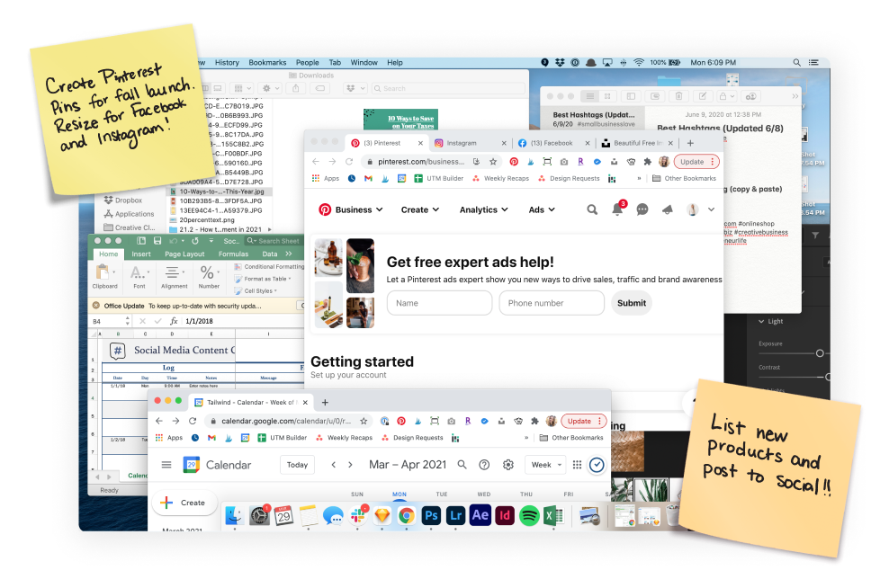Click Excel formula bar showing 1/1/2018
889x588 pixels.
click(x=244, y=321)
